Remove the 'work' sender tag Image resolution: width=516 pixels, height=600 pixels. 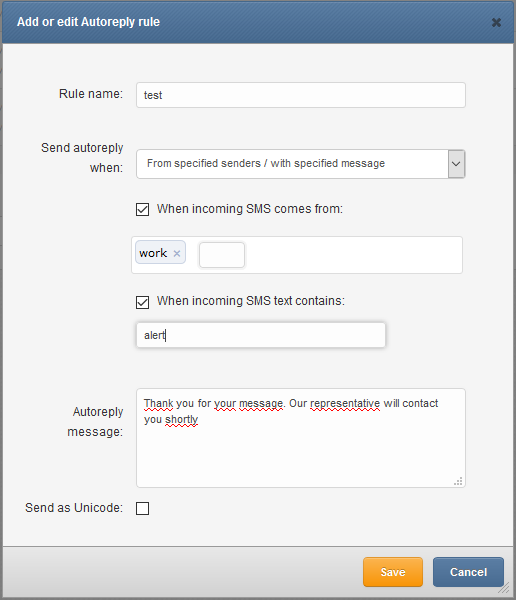pyautogui.click(x=176, y=253)
